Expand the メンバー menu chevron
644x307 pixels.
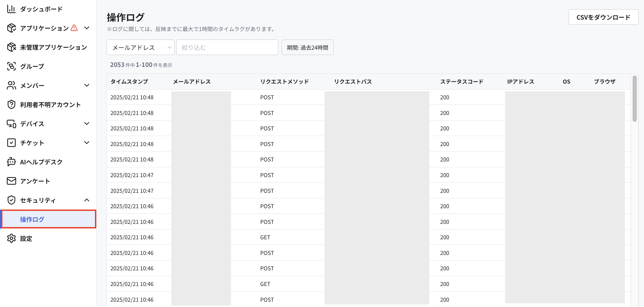(x=87, y=85)
